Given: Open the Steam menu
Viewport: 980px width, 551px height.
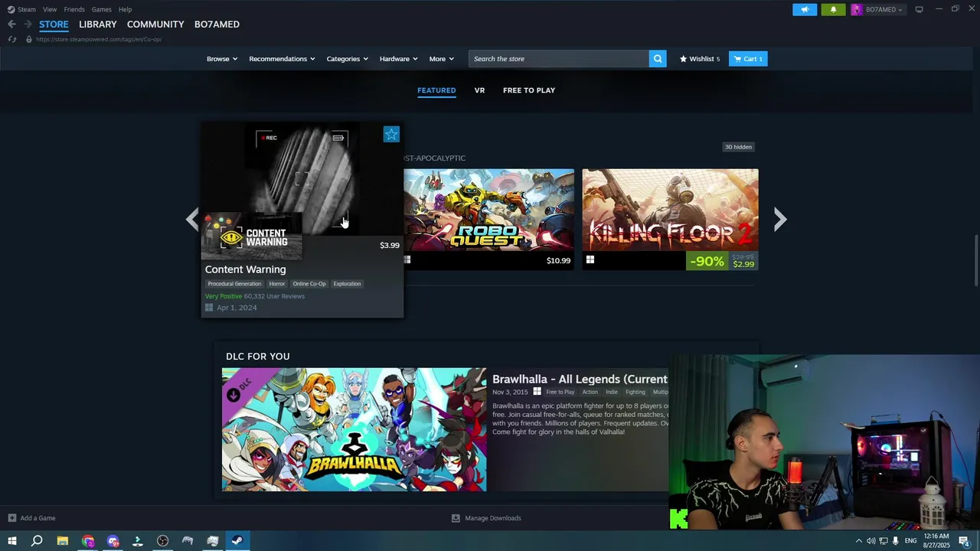Looking at the screenshot, I should pos(27,9).
